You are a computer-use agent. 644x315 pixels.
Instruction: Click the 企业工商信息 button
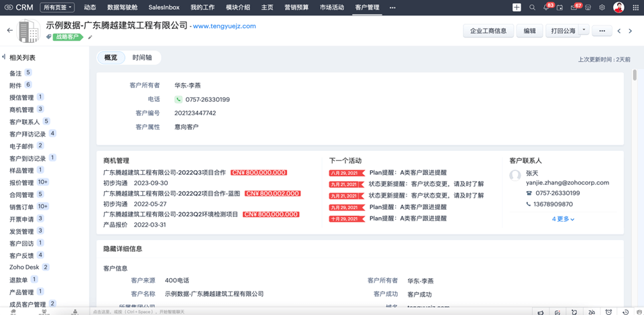pos(488,31)
